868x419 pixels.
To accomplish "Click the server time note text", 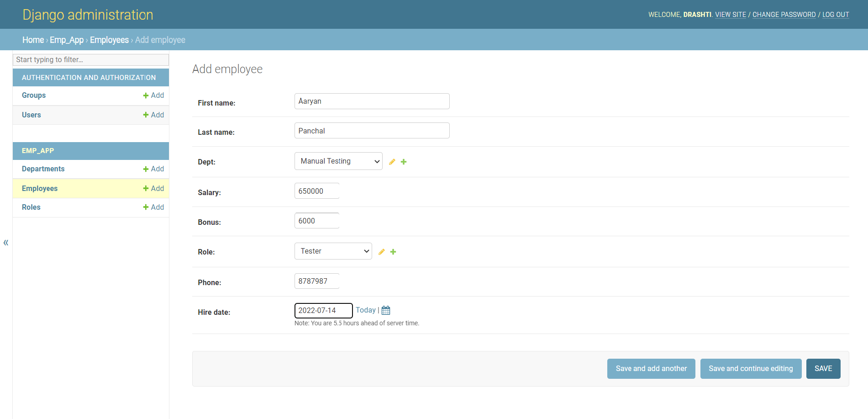I will tap(357, 323).
